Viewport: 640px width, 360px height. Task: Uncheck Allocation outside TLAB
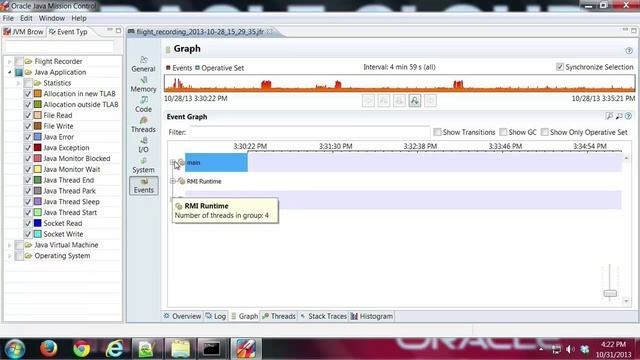[x=28, y=104]
